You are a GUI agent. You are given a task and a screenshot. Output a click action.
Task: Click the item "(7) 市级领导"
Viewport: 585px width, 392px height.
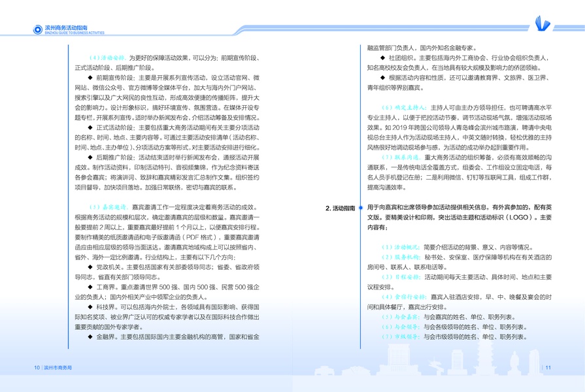coord(401,337)
